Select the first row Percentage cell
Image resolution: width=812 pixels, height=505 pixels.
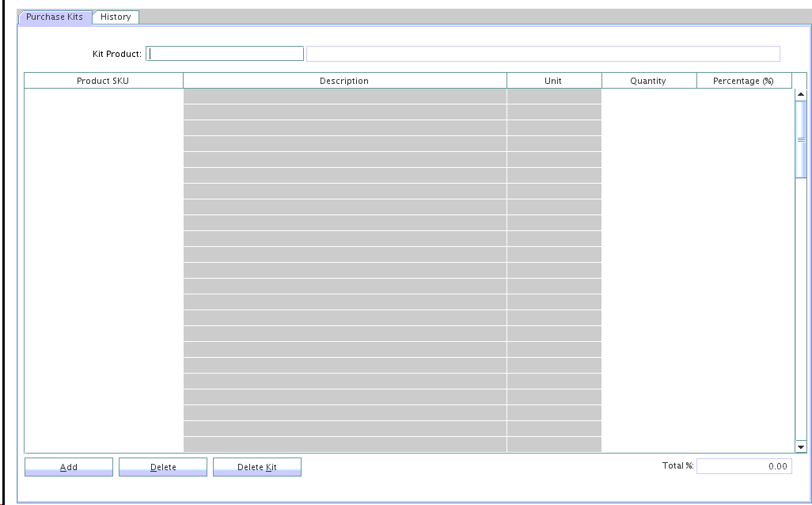point(743,97)
